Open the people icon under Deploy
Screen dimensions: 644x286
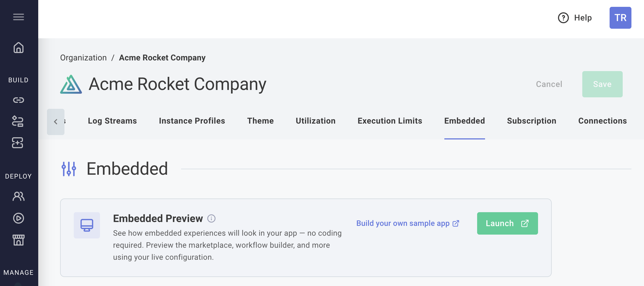[x=19, y=196]
